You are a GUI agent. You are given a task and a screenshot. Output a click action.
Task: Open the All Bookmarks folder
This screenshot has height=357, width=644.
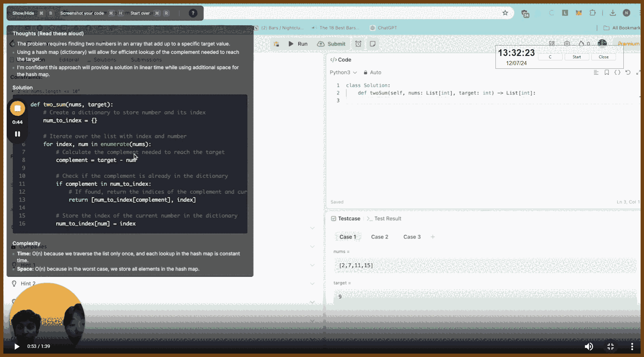[622, 28]
